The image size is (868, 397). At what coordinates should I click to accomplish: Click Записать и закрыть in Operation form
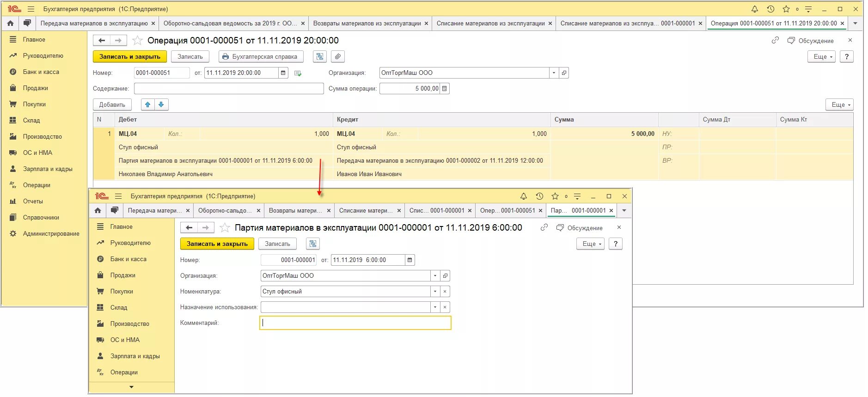pos(130,56)
